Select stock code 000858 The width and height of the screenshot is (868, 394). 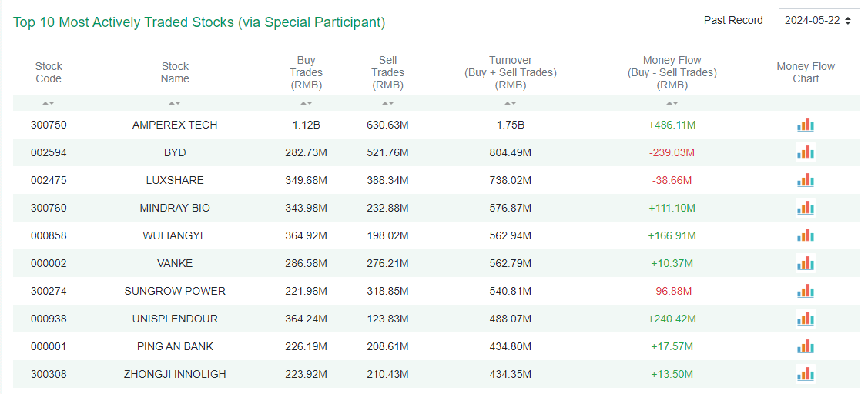pyautogui.click(x=49, y=235)
